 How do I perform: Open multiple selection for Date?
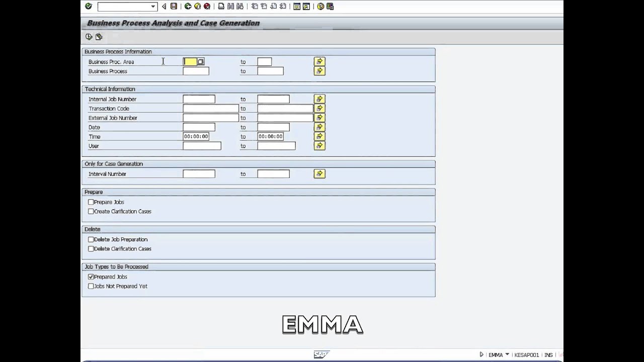coord(319,127)
